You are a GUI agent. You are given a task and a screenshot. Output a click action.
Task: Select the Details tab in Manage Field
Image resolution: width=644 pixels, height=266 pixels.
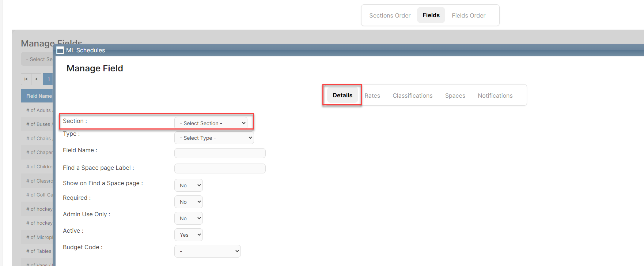tap(342, 95)
